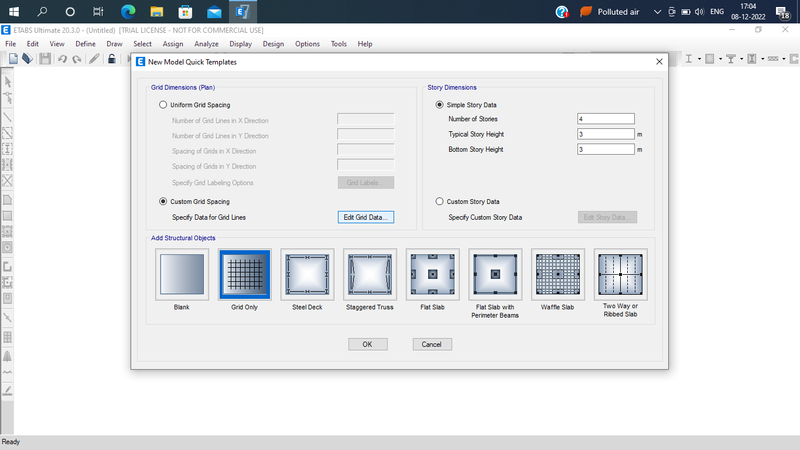800x450 pixels.
Task: Open the Analyze menu
Action: pyautogui.click(x=206, y=44)
